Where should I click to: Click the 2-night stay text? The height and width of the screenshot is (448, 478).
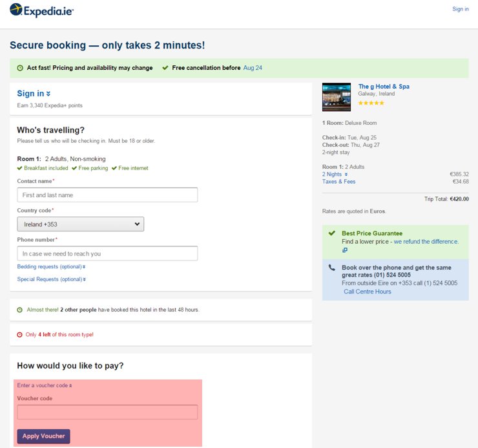(x=336, y=153)
